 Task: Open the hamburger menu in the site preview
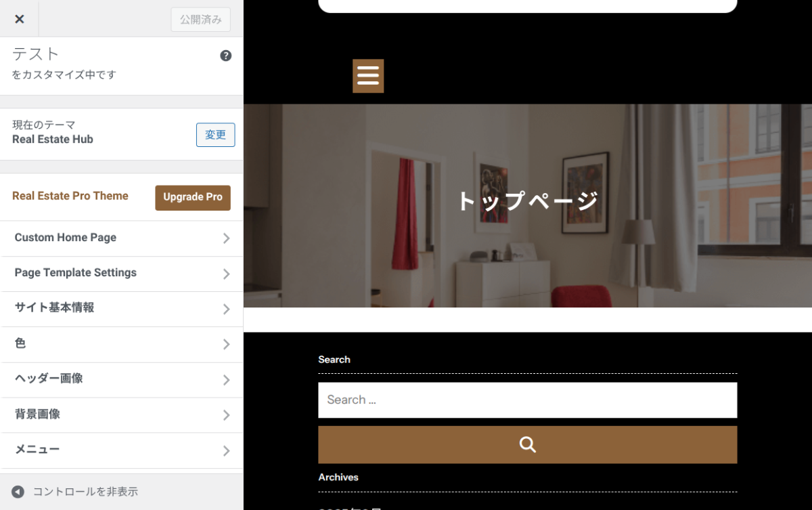click(x=367, y=76)
